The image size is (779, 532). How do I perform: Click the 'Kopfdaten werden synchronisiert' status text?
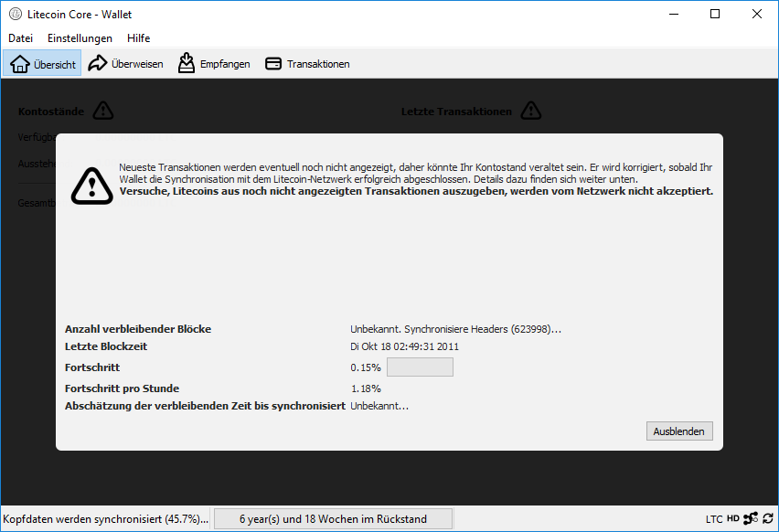coord(105,518)
